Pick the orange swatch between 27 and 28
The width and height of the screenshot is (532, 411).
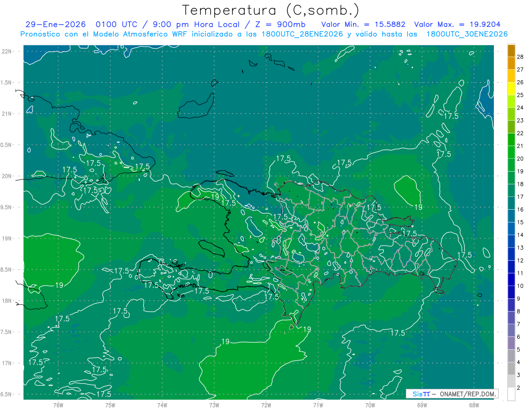[512, 63]
